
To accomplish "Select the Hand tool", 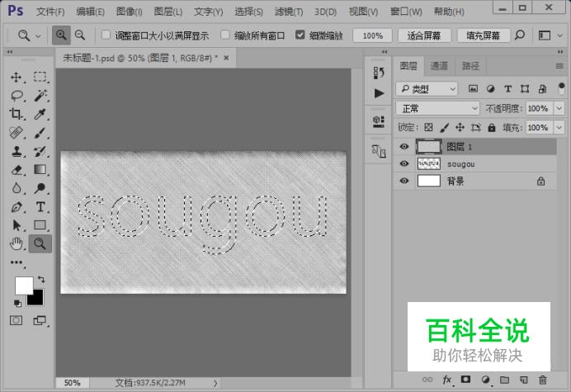I will (x=16, y=243).
